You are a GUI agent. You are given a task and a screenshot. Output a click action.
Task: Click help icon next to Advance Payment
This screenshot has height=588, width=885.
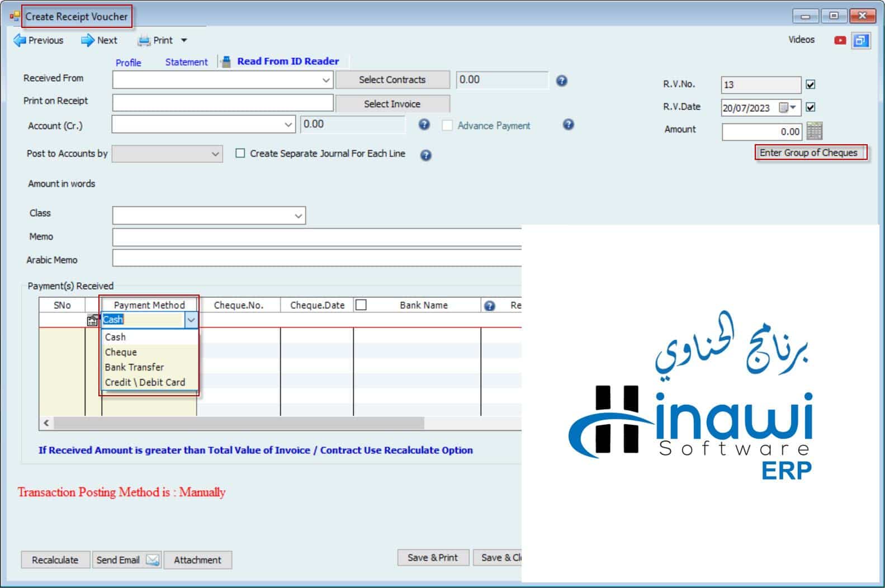(x=568, y=125)
